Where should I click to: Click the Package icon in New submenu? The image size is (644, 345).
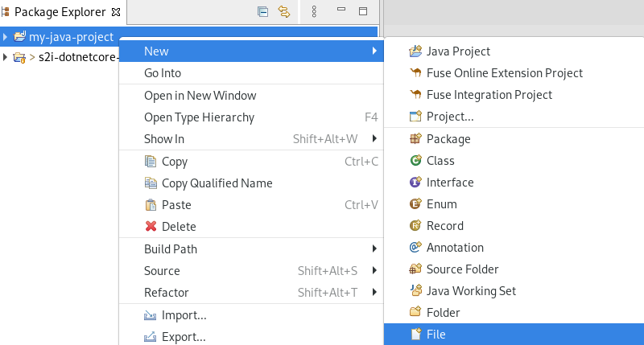(415, 139)
